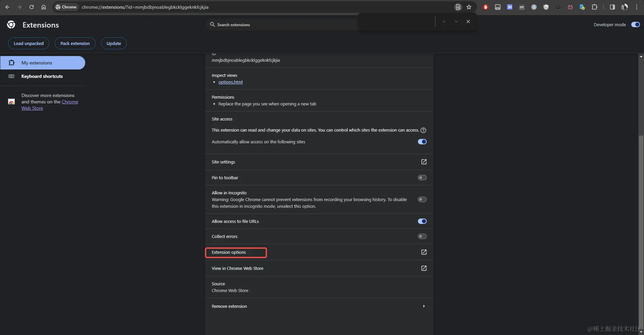Click the extension ID text mmjbdbjnoablegbkcklggeknkfcjkjia
644x335 pixels.
point(246,60)
